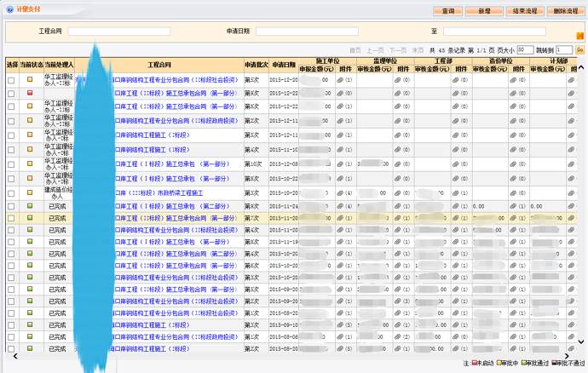Check the box on the highlighted 第7次 row
588x373 pixels.
(11, 218)
